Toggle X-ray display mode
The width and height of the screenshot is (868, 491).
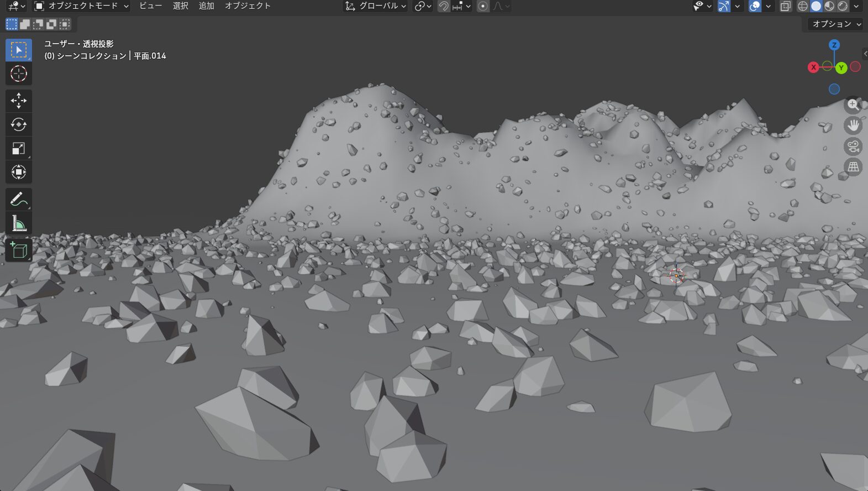pyautogui.click(x=785, y=6)
